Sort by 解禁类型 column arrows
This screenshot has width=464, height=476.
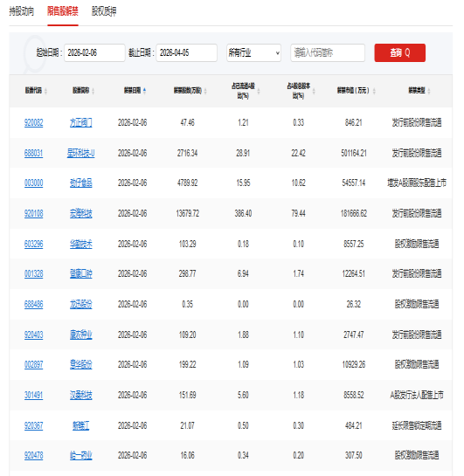pos(429,91)
